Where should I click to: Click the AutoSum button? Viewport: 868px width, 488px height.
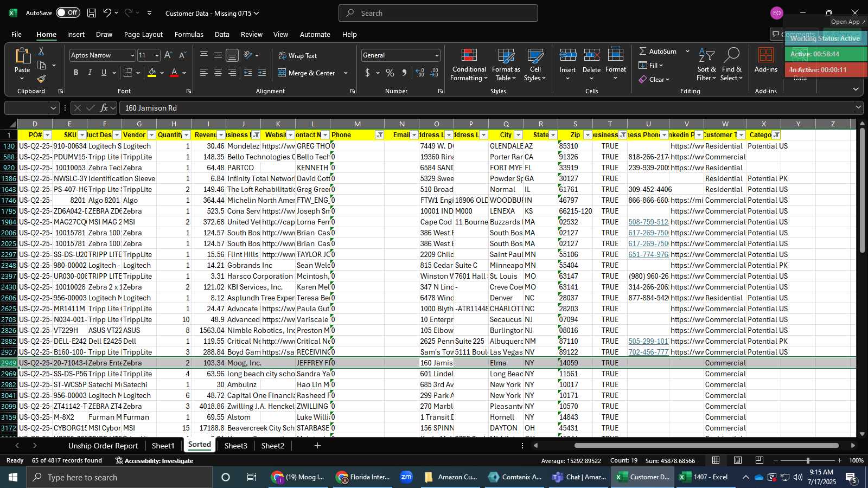pos(658,52)
